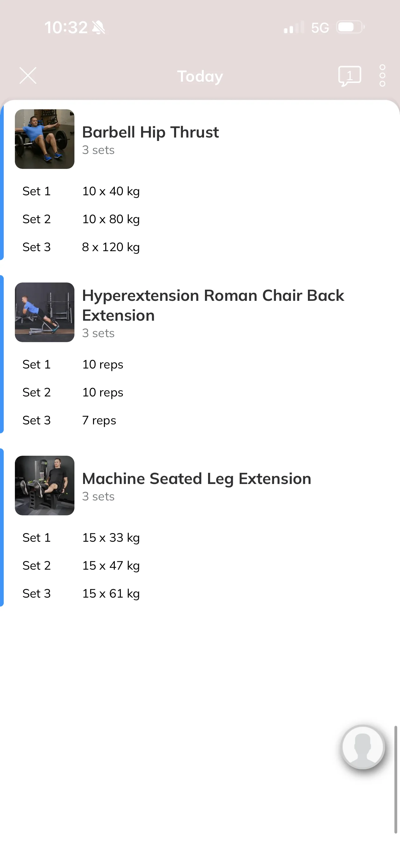Open the Hyperextension Roman Chair thumbnail
This screenshot has width=400, height=868.
click(x=44, y=312)
